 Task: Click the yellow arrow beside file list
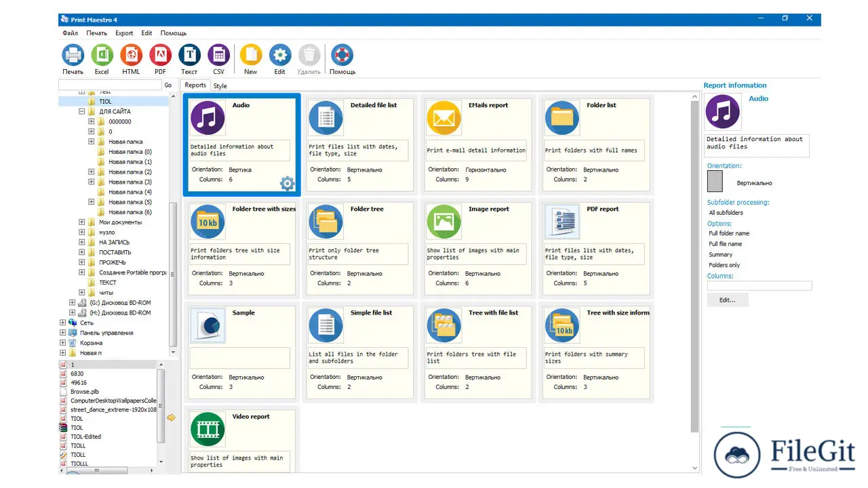(x=171, y=418)
